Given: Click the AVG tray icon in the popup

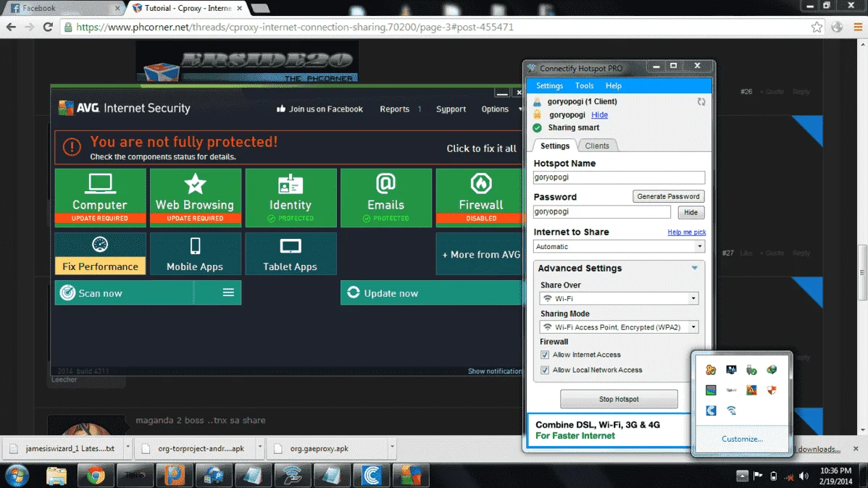Looking at the screenshot, I should 751,390.
